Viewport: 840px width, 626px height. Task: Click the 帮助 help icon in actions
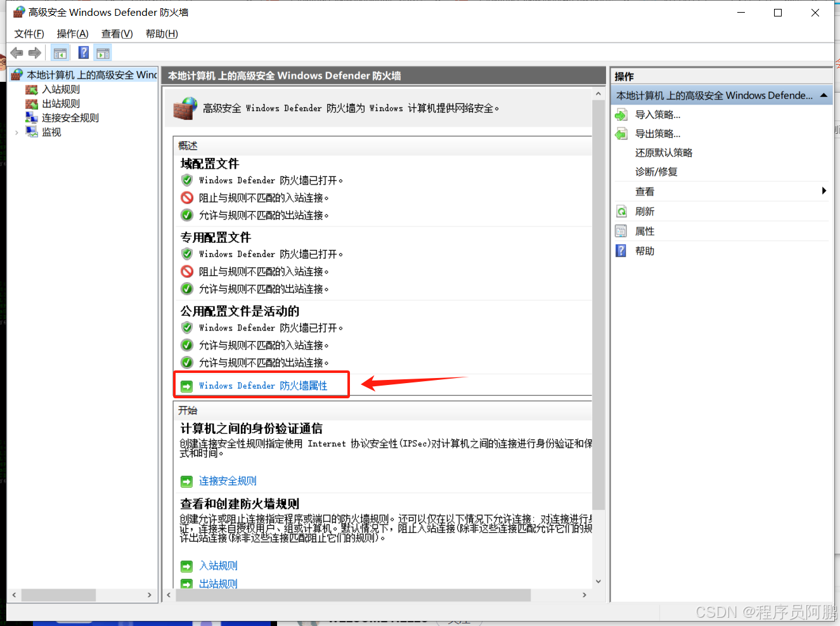[x=621, y=251]
